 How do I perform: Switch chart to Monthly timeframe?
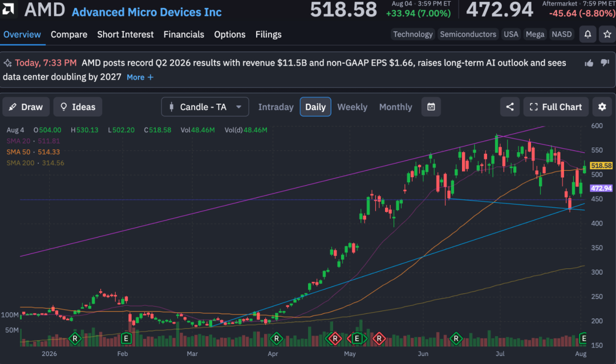(396, 107)
